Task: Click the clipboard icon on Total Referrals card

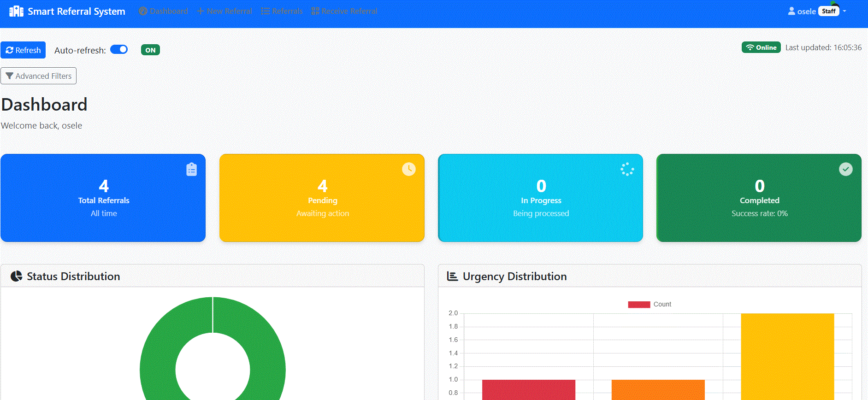Action: pyautogui.click(x=192, y=169)
